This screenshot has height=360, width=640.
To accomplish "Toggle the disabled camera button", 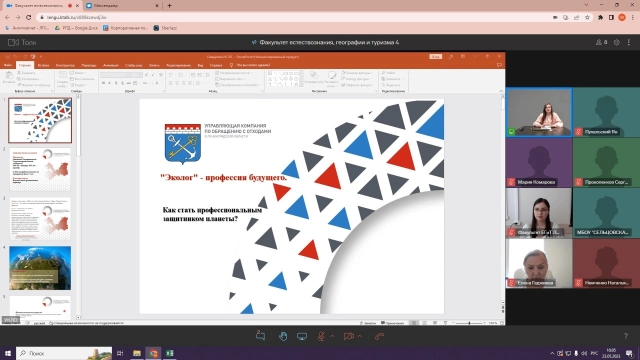I will coord(349,336).
